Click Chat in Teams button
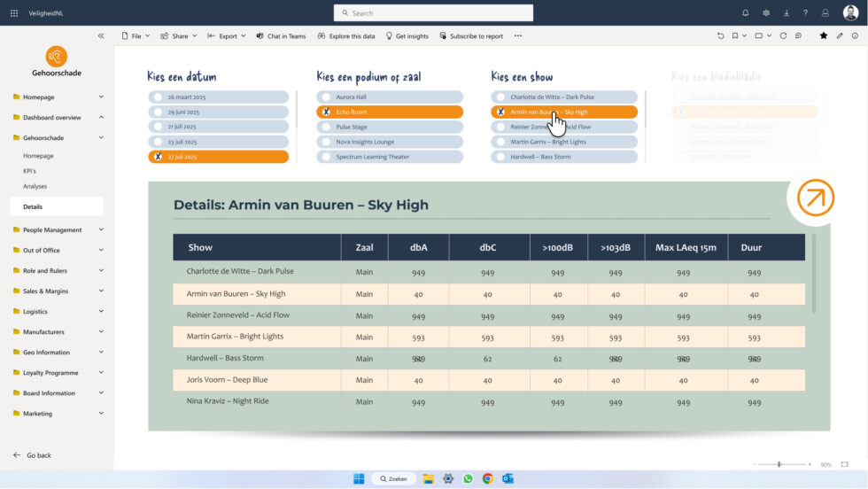Image resolution: width=868 pixels, height=489 pixels. click(281, 36)
